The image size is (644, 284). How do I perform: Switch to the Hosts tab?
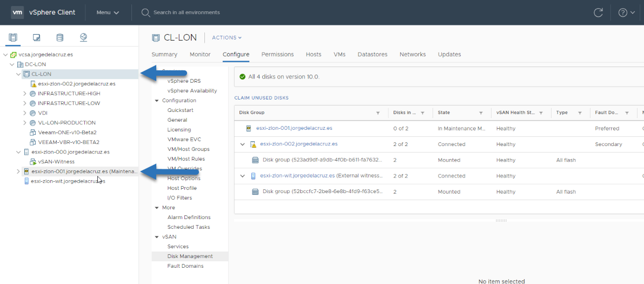314,54
